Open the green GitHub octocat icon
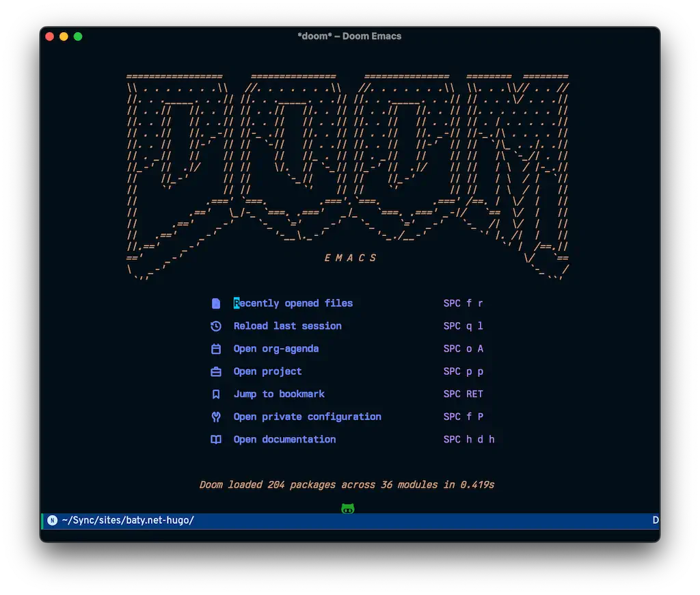The image size is (700, 595). pos(348,508)
